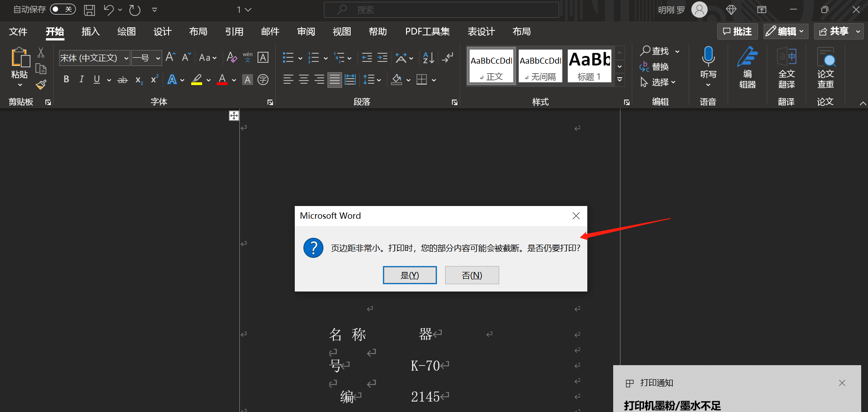Click 否(N) to cancel printing
This screenshot has height=412, width=868.
[x=471, y=275]
